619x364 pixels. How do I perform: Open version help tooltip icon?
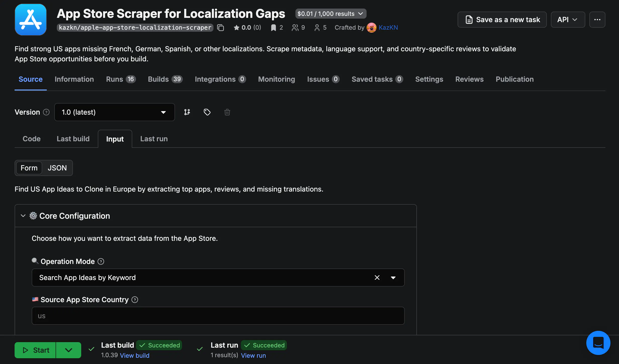46,112
